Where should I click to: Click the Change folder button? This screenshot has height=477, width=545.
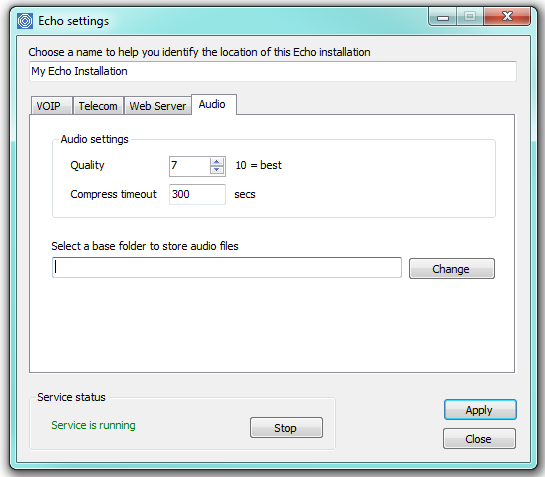(x=452, y=268)
